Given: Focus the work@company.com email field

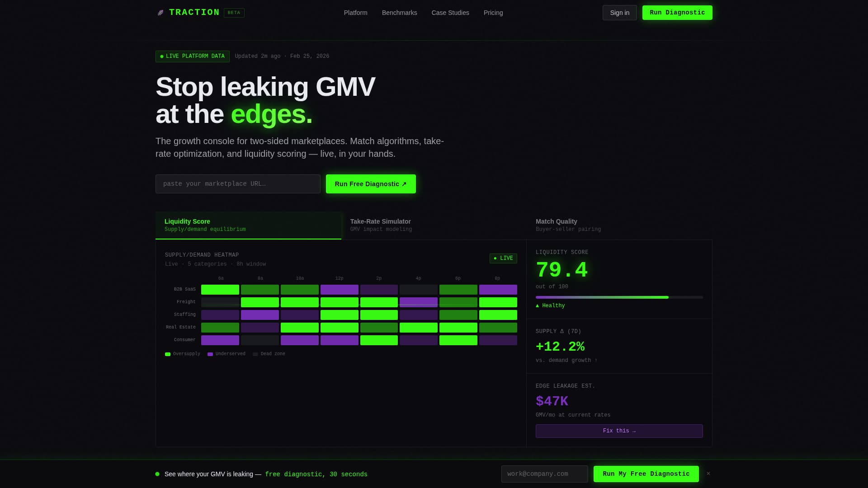Looking at the screenshot, I should coord(545,474).
